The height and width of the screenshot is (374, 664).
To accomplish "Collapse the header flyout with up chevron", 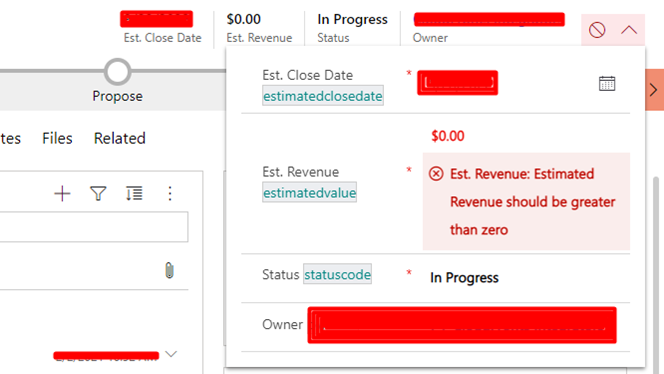I will pos(629,30).
